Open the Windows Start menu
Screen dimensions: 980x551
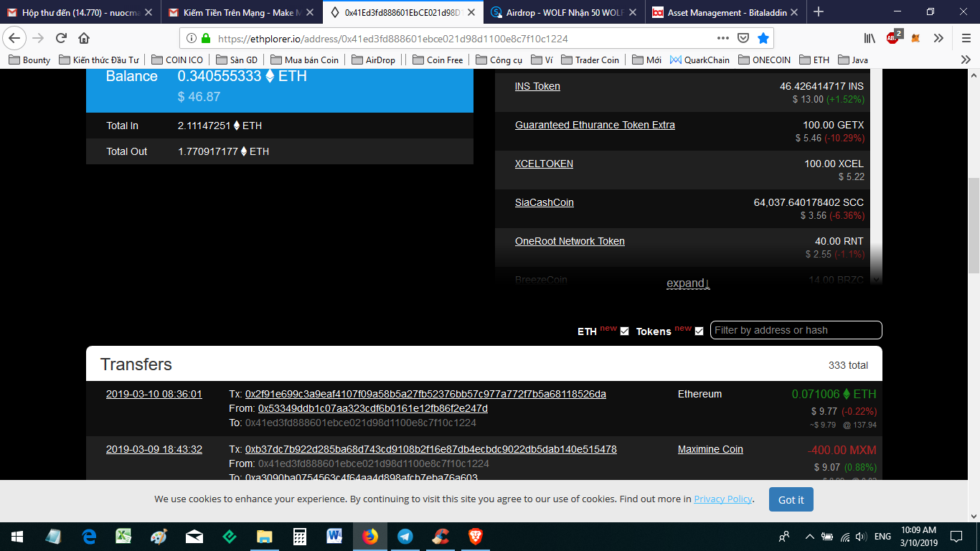[x=17, y=536]
